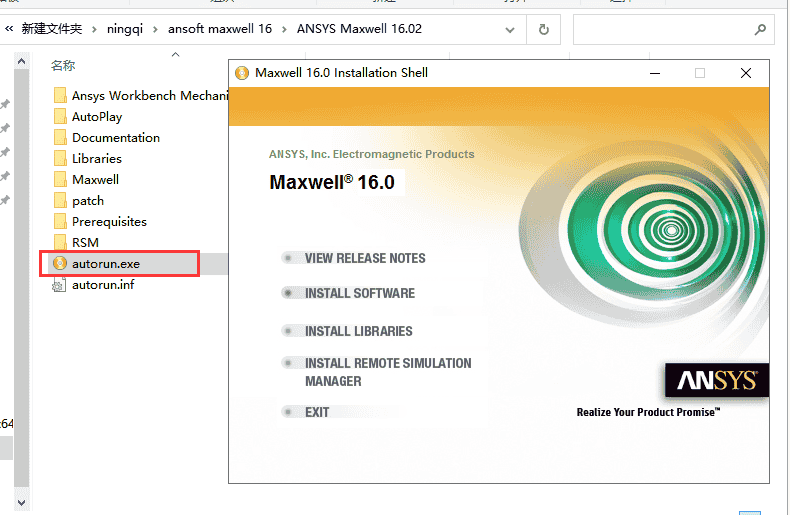
Task: Select the bullet beside Install Software
Action: [x=288, y=293]
